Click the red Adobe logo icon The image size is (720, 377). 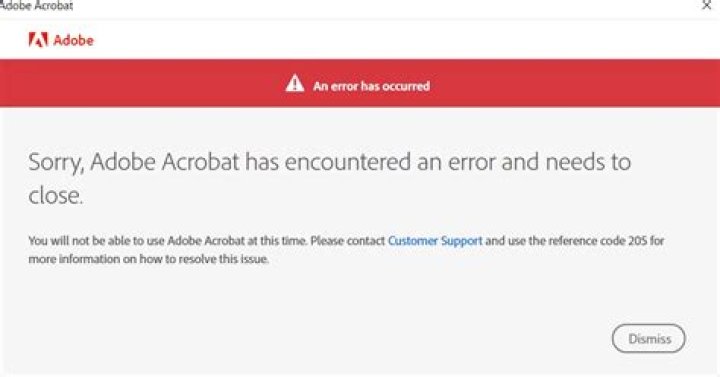38,40
